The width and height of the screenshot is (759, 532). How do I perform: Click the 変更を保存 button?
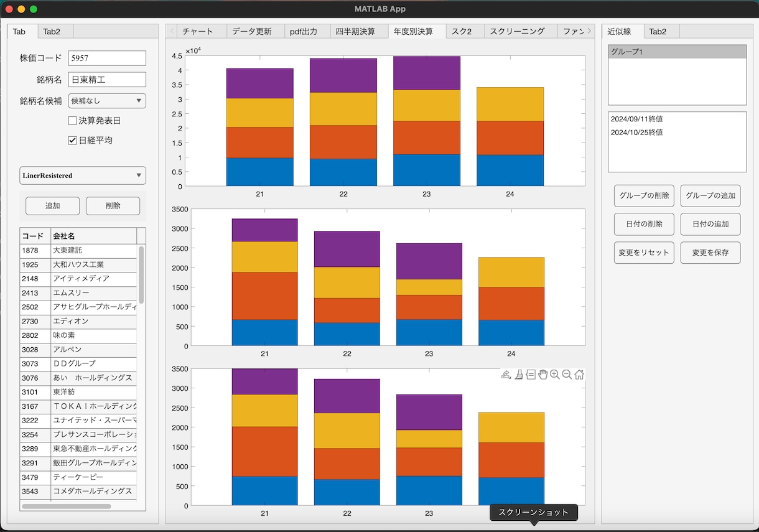click(710, 253)
